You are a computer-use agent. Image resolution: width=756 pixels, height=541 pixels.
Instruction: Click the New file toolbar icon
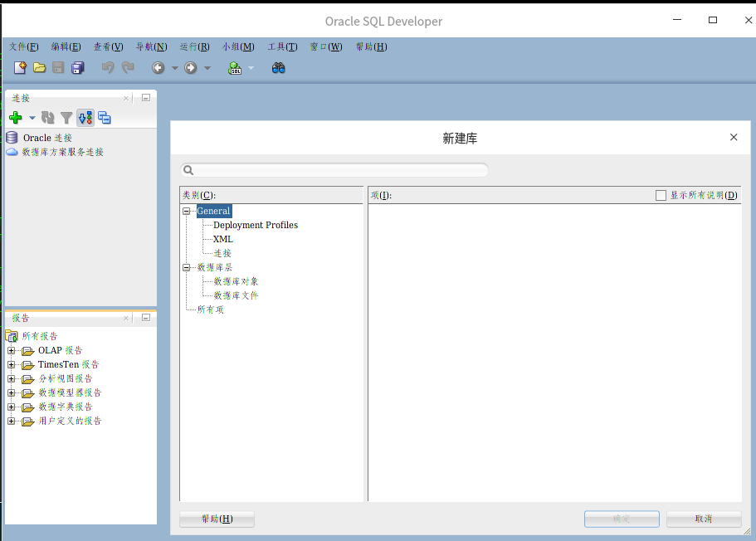tap(20, 68)
